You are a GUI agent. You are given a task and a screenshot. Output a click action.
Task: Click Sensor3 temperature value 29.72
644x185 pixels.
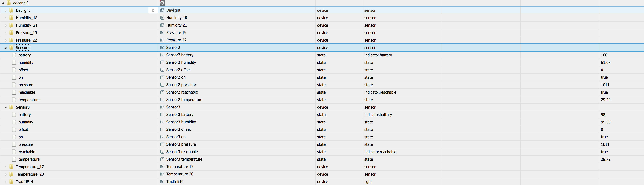coord(606,159)
